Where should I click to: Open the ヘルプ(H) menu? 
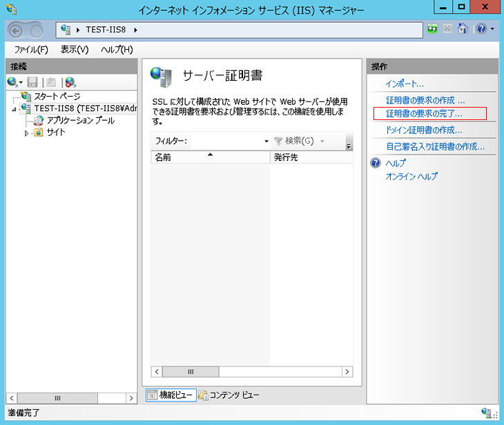(x=117, y=50)
